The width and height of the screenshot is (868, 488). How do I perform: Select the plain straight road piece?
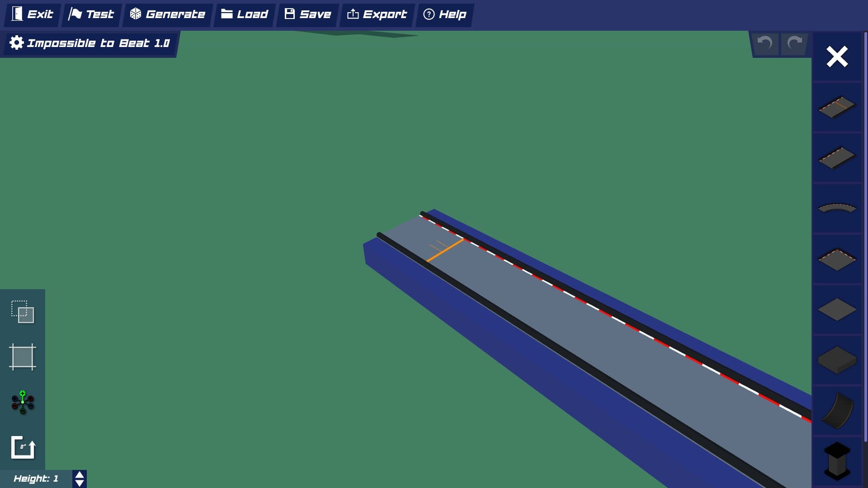pos(837,158)
